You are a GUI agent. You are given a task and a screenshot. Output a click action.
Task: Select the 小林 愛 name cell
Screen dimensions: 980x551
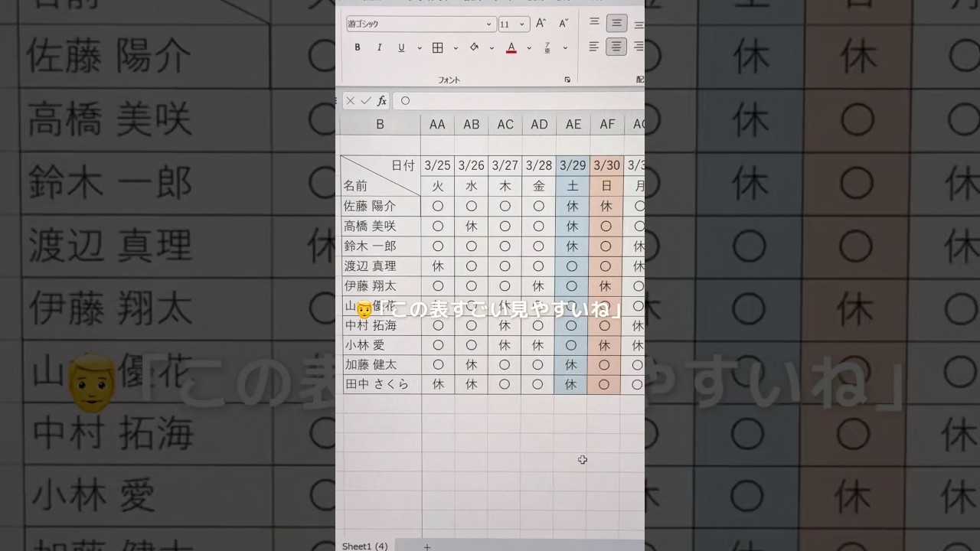(x=381, y=345)
